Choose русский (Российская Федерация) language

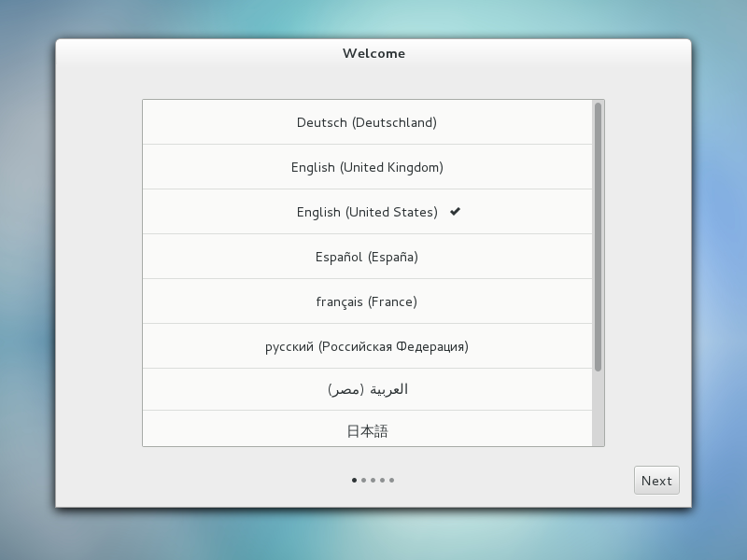point(367,346)
